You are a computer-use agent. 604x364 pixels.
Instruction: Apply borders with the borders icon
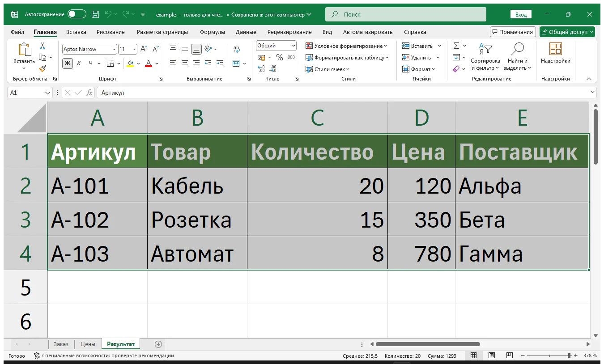[x=111, y=63]
